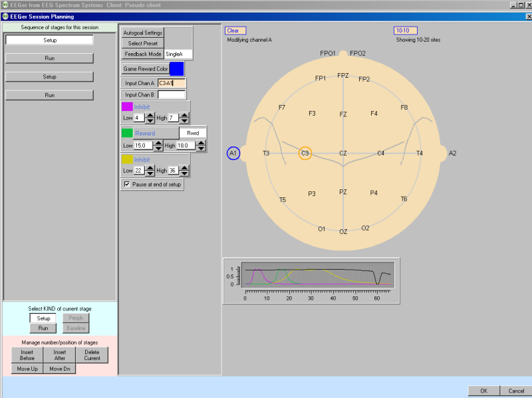
Task: Select the C3 electrode site on head map
Action: [x=305, y=153]
